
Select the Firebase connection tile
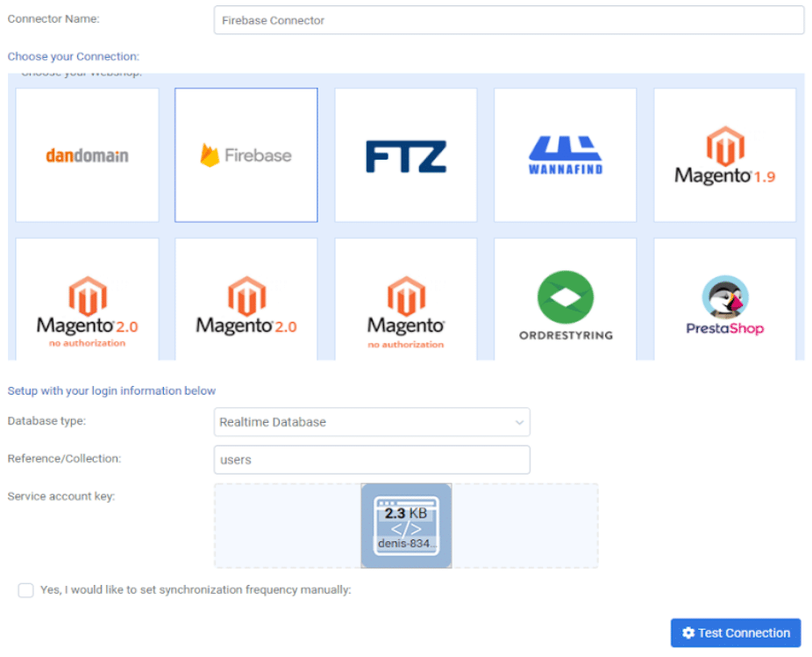point(246,155)
